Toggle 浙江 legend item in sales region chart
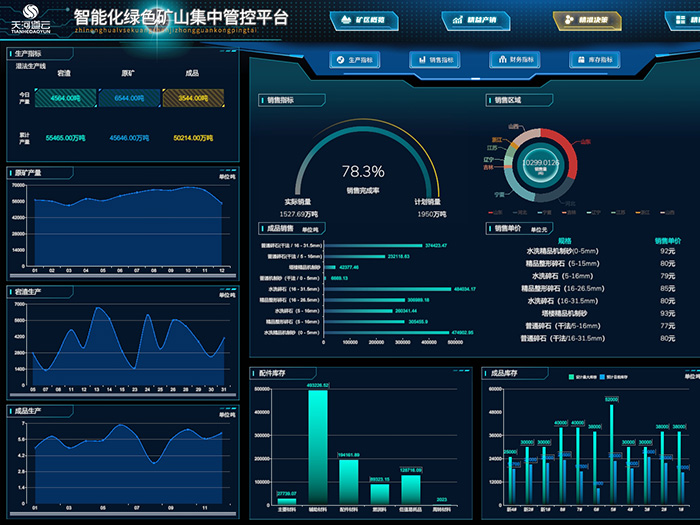The image size is (700, 525). coord(643,212)
